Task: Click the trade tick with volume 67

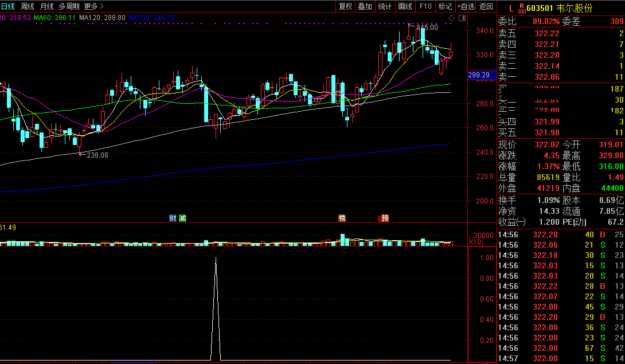Action: (x=561, y=348)
